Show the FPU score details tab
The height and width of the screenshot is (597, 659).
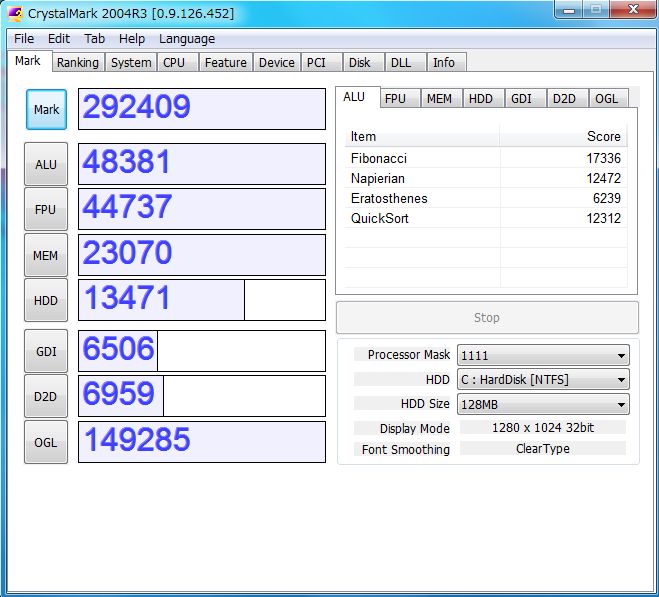point(396,98)
